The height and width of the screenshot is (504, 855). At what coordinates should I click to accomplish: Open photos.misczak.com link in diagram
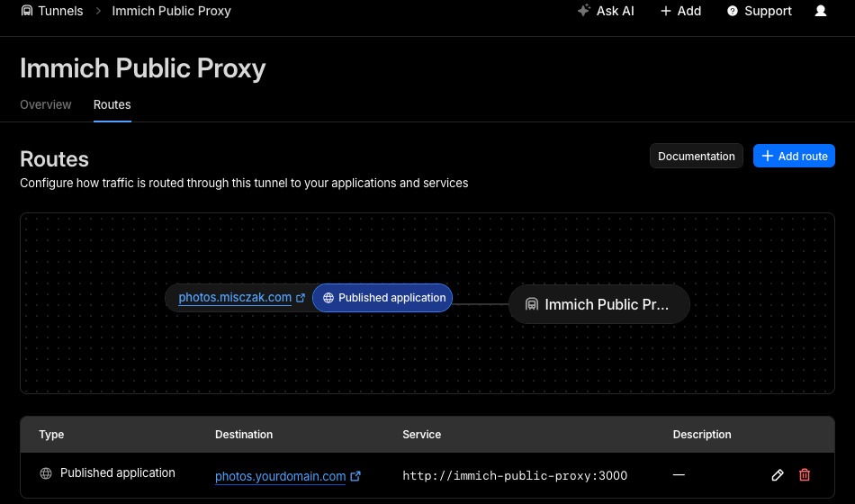(x=235, y=298)
